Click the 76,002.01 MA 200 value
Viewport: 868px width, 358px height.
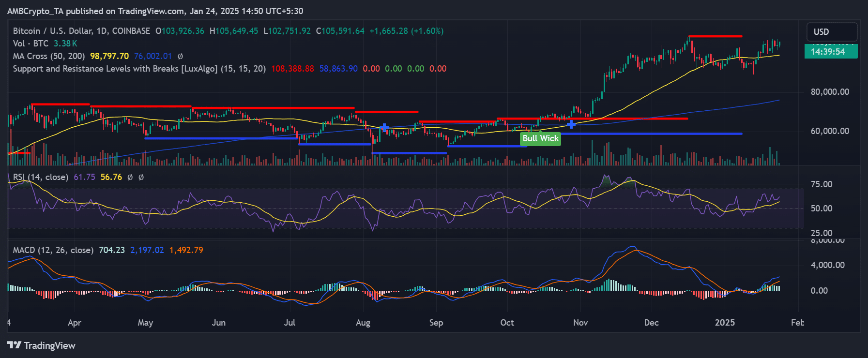pyautogui.click(x=153, y=56)
